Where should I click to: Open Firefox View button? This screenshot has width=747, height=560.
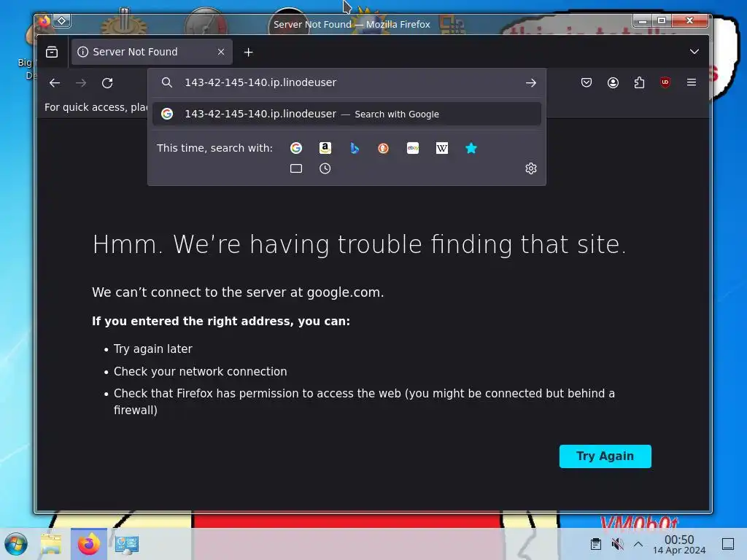point(52,52)
